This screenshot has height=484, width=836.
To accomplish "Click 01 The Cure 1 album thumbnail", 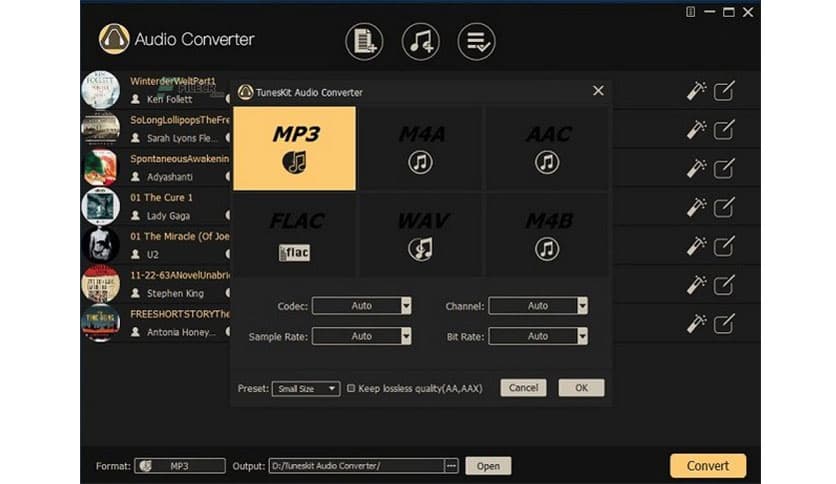I will [x=100, y=206].
